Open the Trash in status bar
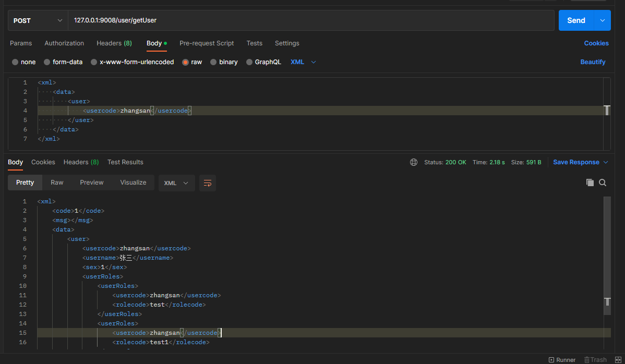The height and width of the screenshot is (364, 625). pos(595,360)
